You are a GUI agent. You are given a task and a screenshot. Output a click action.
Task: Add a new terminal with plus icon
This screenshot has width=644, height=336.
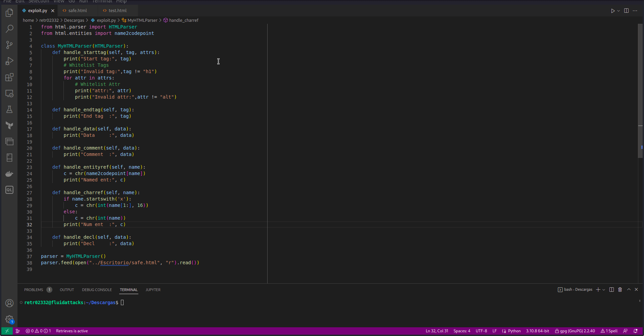coord(598,290)
